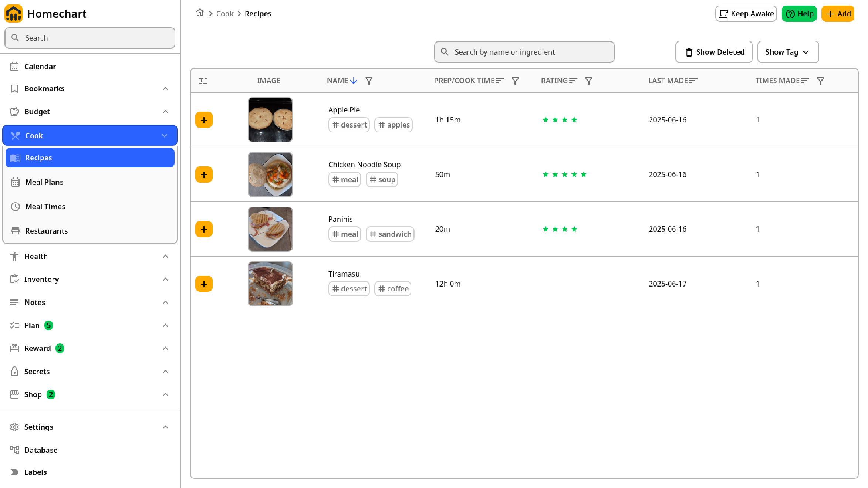This screenshot has width=868, height=488.
Task: Expand the Shop menu chevron
Action: pyautogui.click(x=165, y=394)
